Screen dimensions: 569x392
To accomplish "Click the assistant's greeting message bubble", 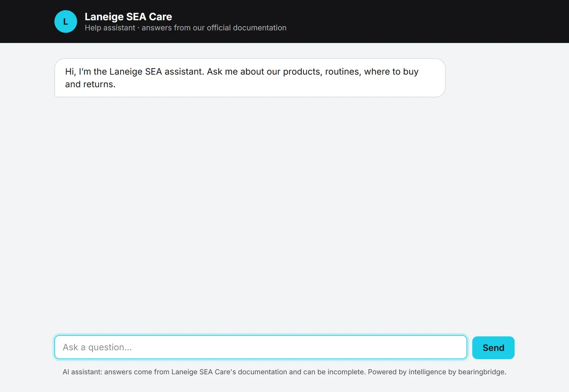I will (250, 78).
